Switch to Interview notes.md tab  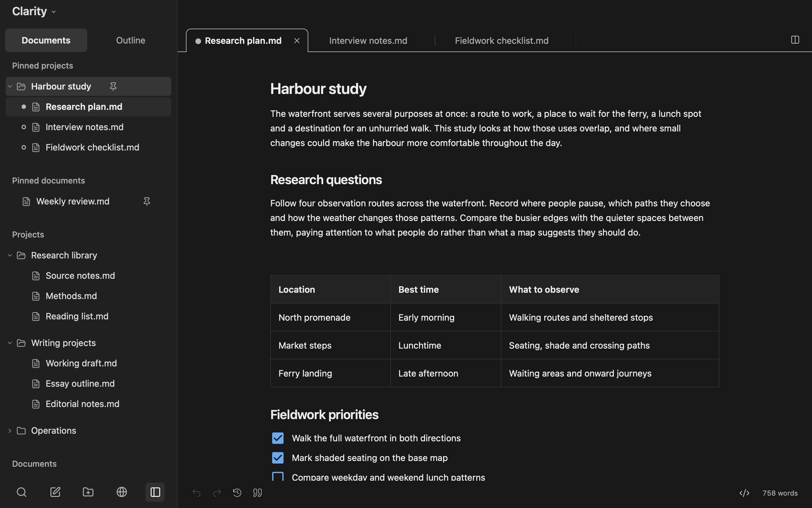[x=368, y=41]
